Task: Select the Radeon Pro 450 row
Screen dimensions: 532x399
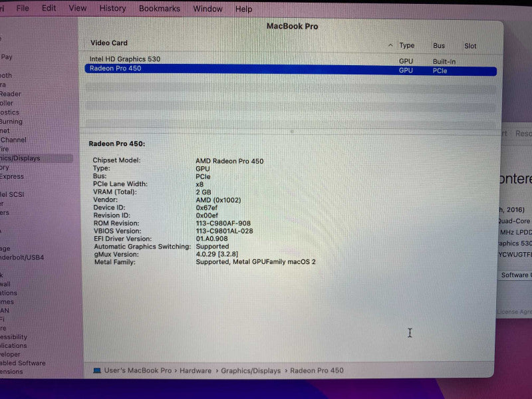Action: 291,69
